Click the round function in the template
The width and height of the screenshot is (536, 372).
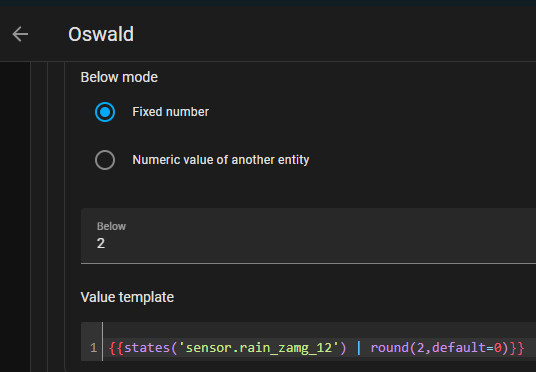[389, 348]
